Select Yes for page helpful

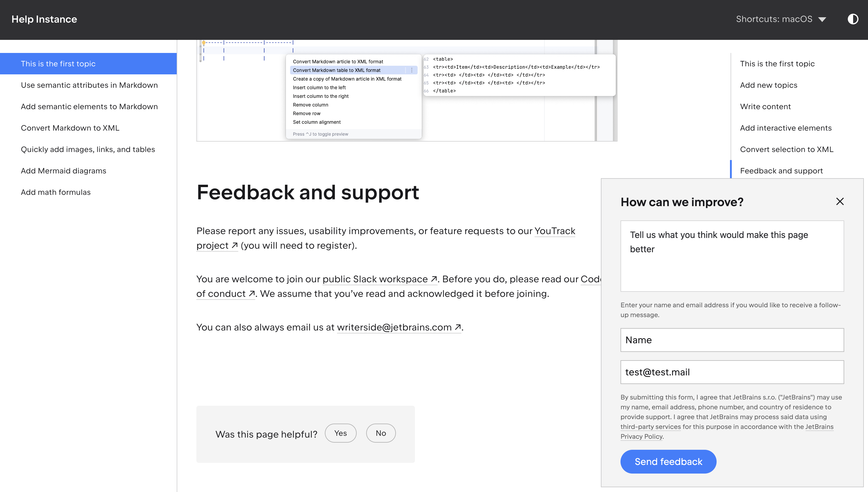(x=340, y=433)
